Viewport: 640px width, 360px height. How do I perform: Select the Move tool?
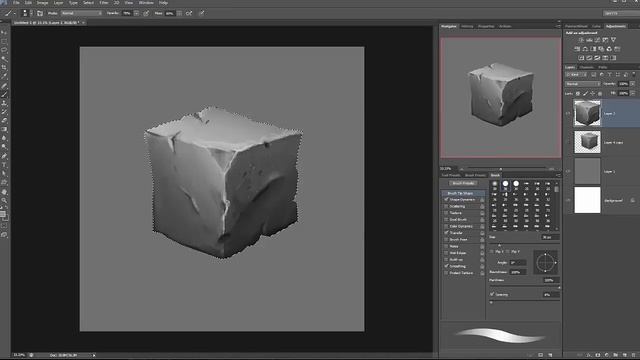4,32
